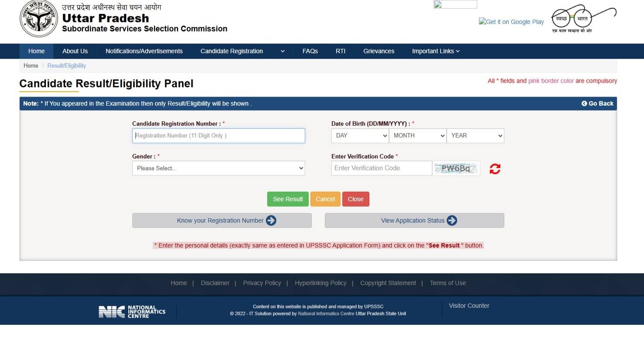Click the arrow on Know your Registration Number
Viewport: 644px width, 362px height.
(272, 221)
